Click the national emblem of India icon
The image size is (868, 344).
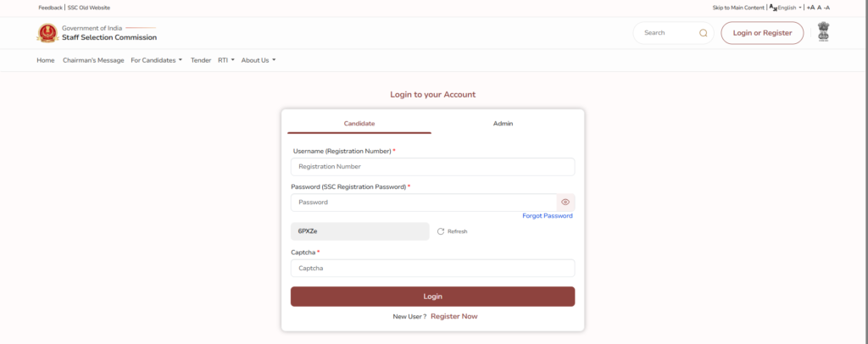824,32
